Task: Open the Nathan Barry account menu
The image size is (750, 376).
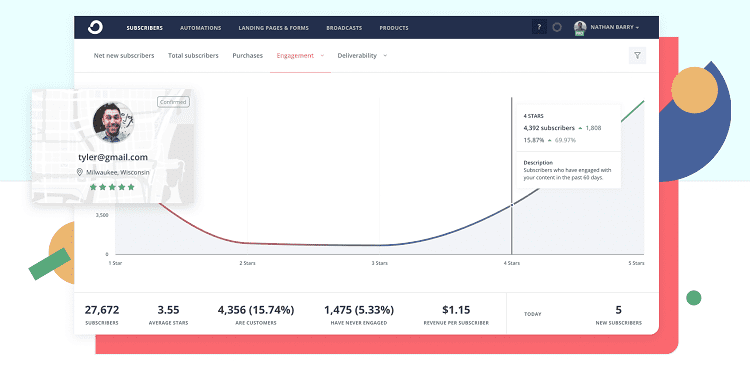Action: point(615,27)
